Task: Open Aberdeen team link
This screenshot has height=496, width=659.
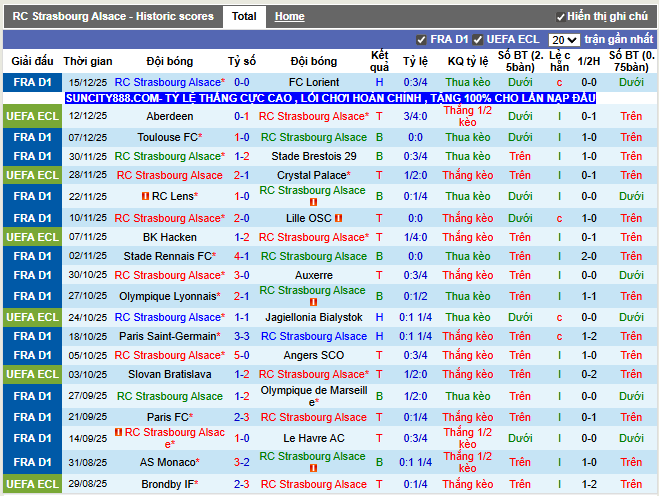Action: 169,116
